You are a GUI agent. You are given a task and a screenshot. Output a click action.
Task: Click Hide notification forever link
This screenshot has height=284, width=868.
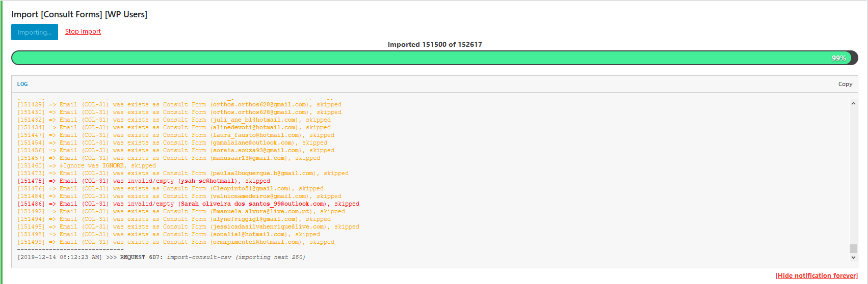[816, 275]
